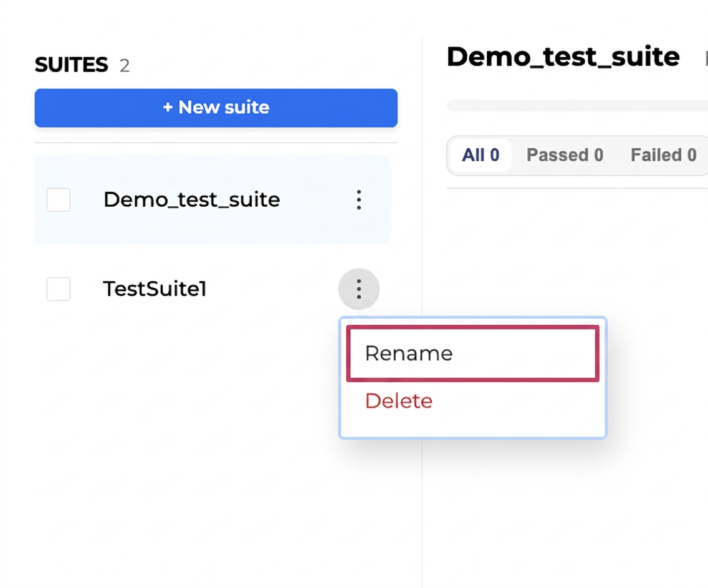Viewport: 708px width, 588px height.
Task: Click the plus sign on New suite
Action: tap(168, 107)
